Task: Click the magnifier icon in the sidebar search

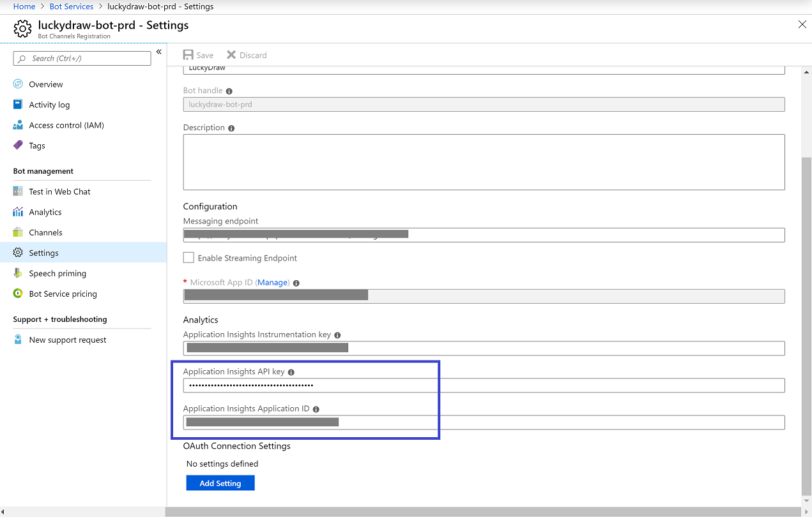Action: (23, 59)
